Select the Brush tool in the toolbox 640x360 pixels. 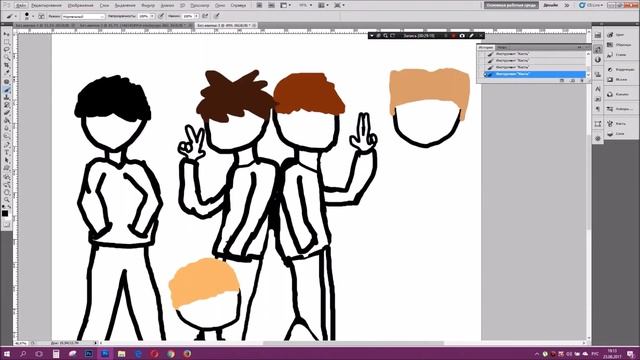[x=6, y=90]
